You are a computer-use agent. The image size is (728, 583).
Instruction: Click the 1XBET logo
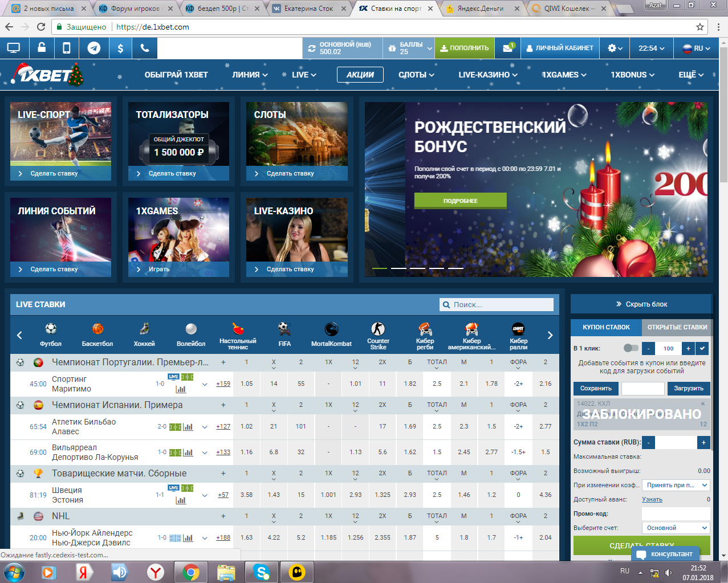48,75
